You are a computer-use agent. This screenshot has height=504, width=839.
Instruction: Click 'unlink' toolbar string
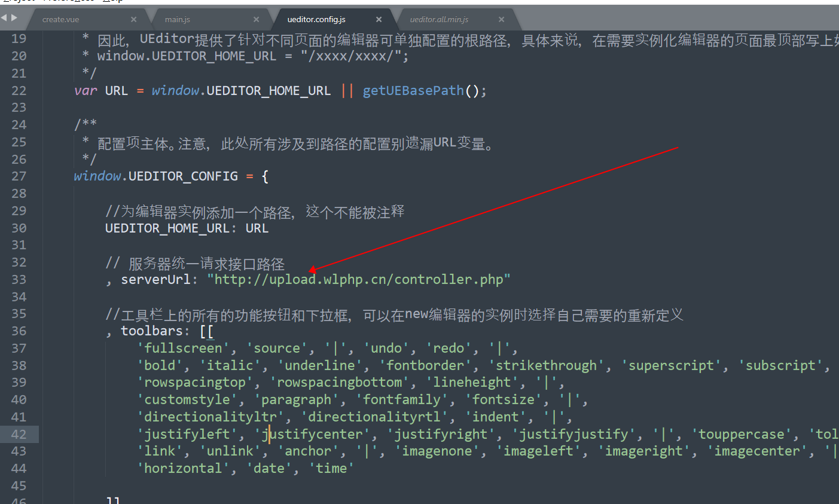pos(230,451)
